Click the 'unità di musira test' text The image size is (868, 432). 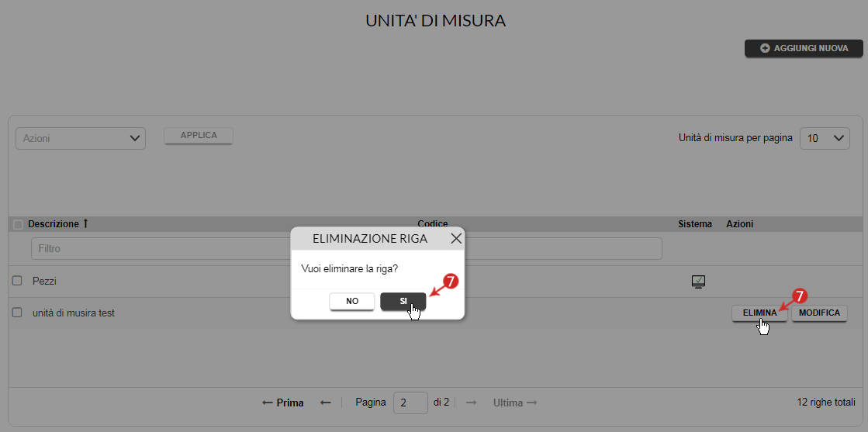pos(74,313)
